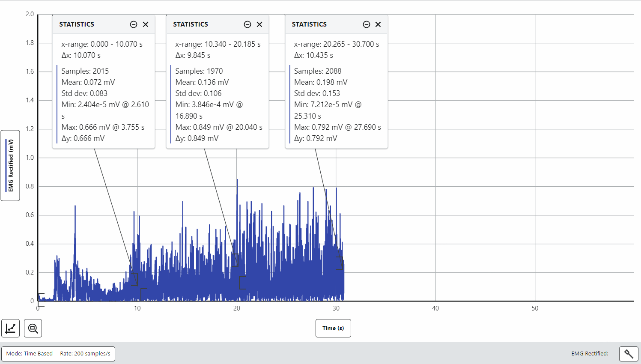Screen dimensions: 641x364
Task: Click 'Samples: 2088' entry
Action: coord(318,71)
